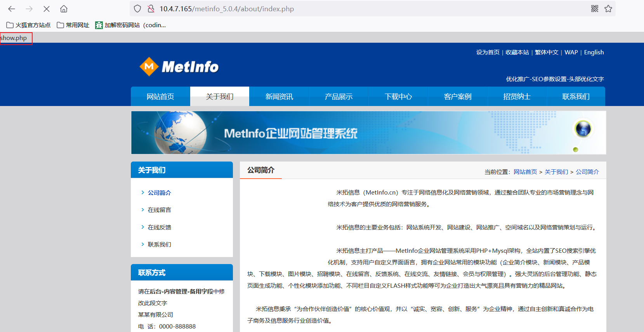Click the MetInfo logo
The image size is (644, 332).
click(179, 67)
